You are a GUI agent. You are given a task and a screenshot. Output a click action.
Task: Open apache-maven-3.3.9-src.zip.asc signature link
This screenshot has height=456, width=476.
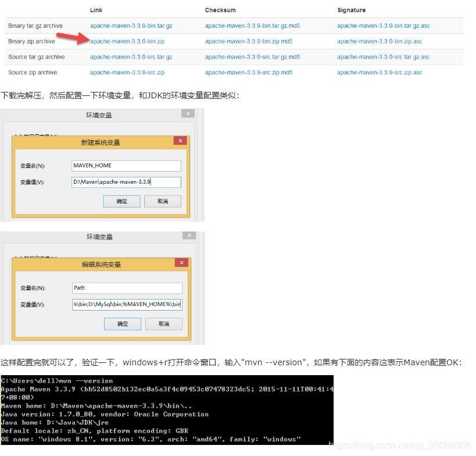click(380, 72)
